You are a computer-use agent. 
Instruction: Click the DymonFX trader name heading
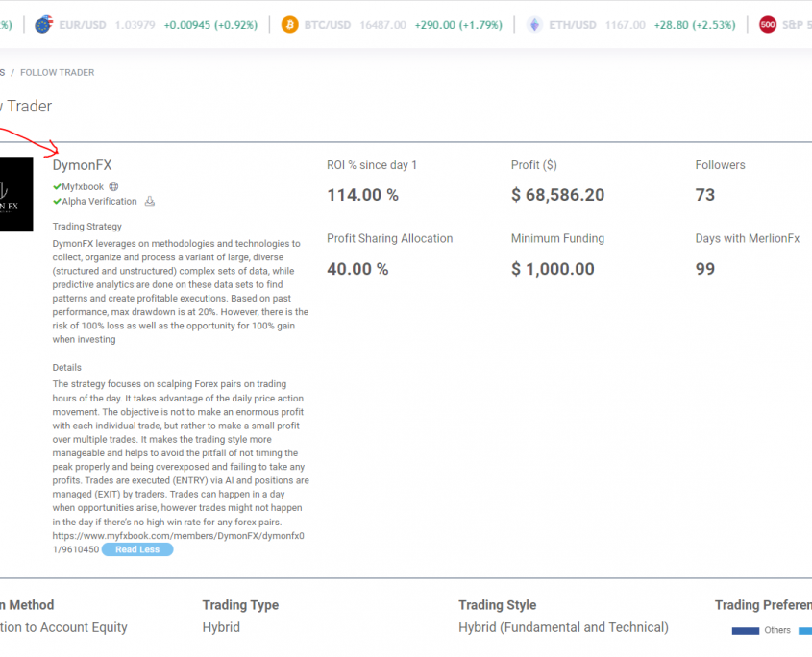tap(82, 165)
